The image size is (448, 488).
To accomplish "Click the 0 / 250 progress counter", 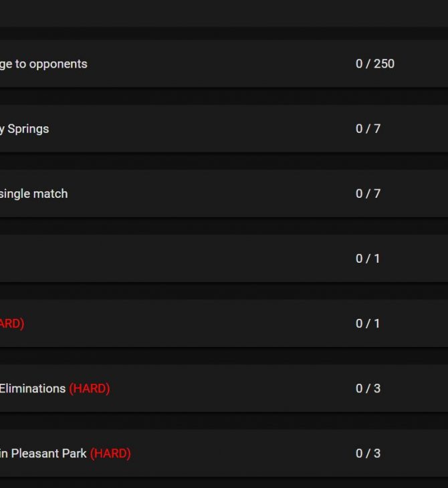I will 375,64.
